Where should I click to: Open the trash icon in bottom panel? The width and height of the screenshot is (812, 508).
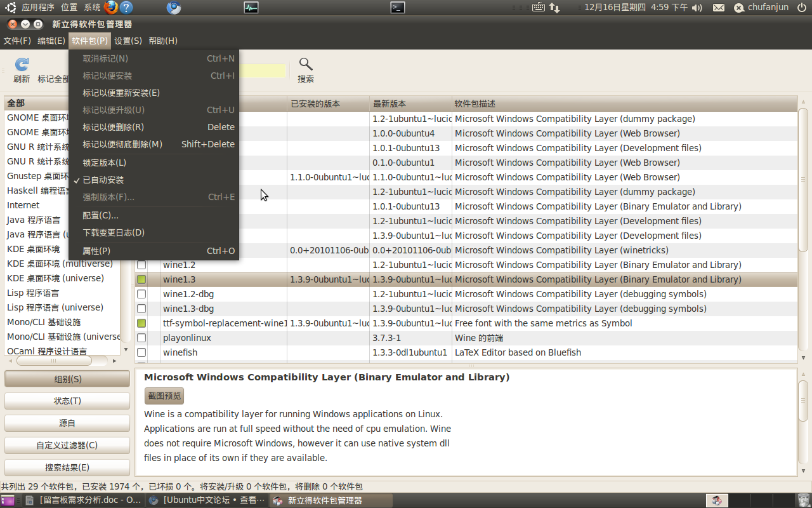(805, 500)
